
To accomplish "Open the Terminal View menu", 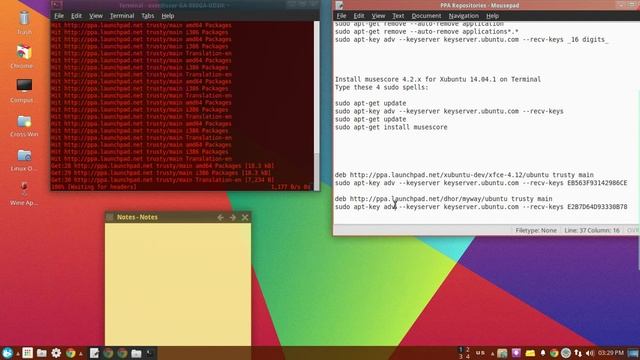I will (96, 16).
